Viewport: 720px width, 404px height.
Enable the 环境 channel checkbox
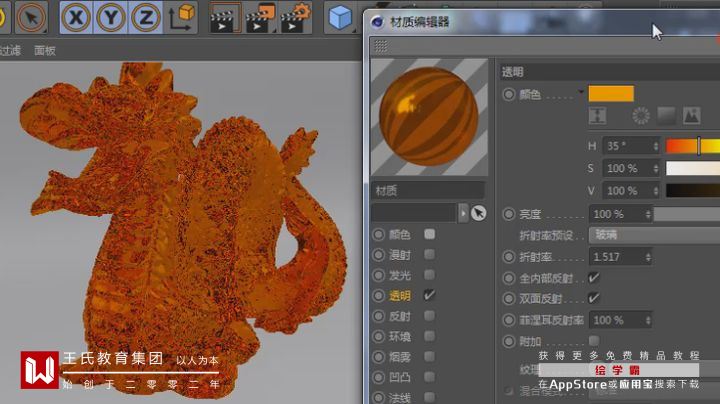(430, 336)
